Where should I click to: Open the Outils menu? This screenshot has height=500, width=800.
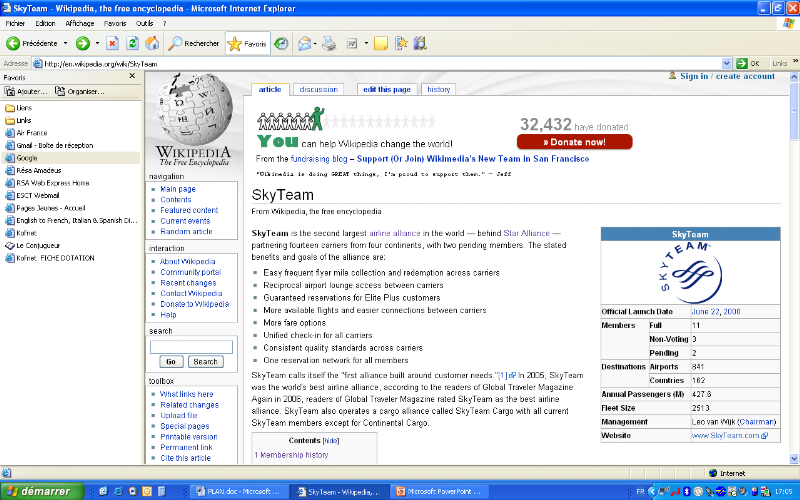point(144,23)
